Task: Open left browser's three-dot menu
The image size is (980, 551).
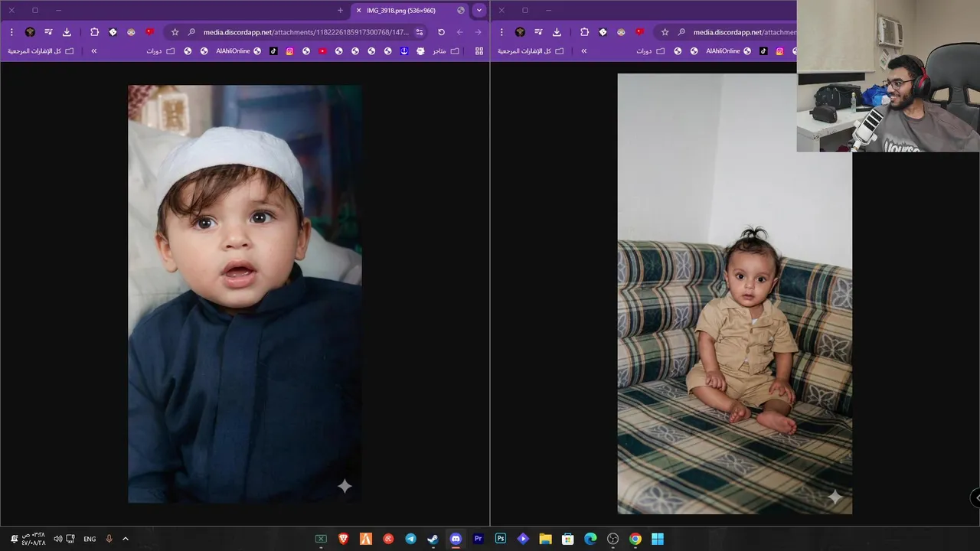Action: 11,32
